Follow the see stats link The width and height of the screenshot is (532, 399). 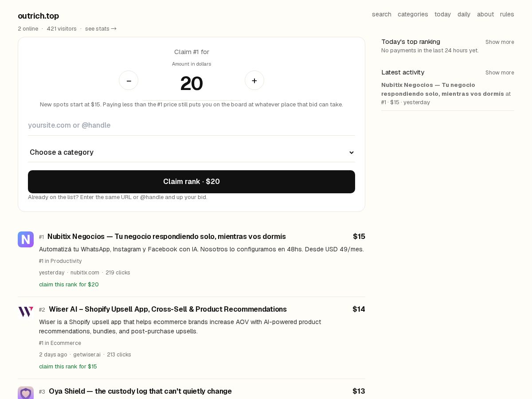[101, 29]
